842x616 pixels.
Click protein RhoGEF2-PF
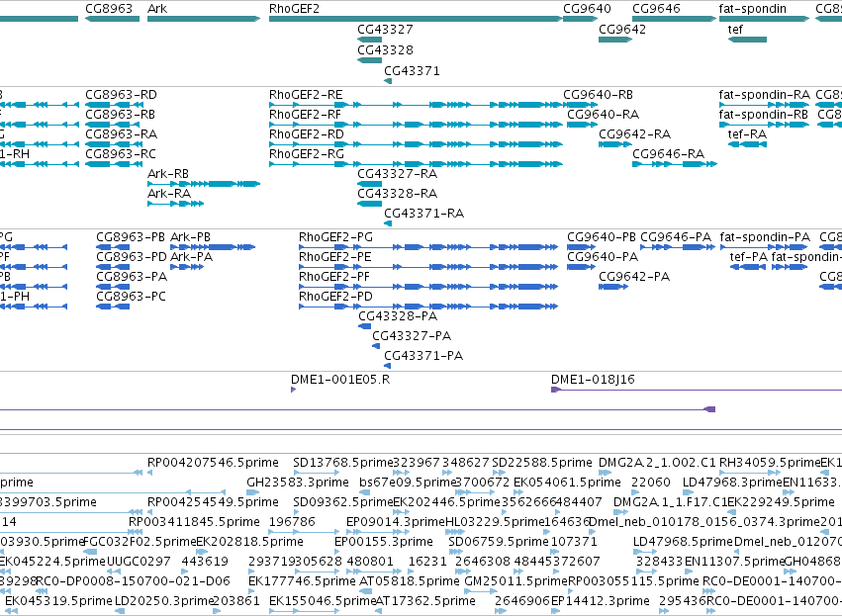(334, 277)
